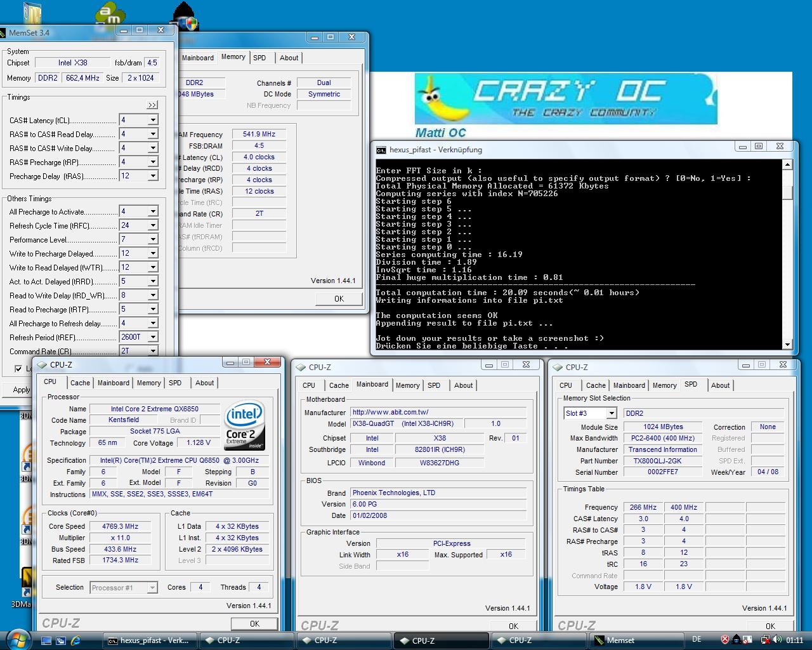
Task: Click CPU-Z SPD window title icon
Action: tap(558, 367)
